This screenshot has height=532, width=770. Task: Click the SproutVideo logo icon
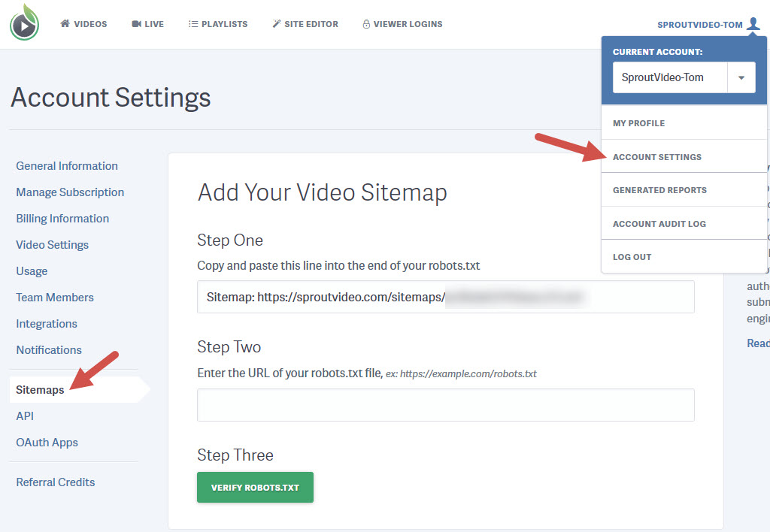(23, 23)
